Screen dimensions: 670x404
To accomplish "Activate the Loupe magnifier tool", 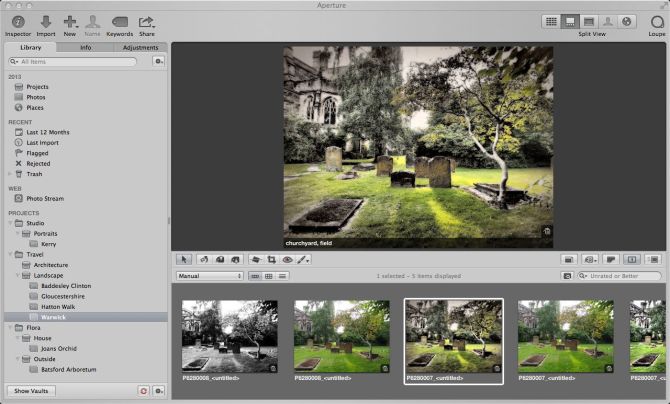I will click(x=656, y=21).
